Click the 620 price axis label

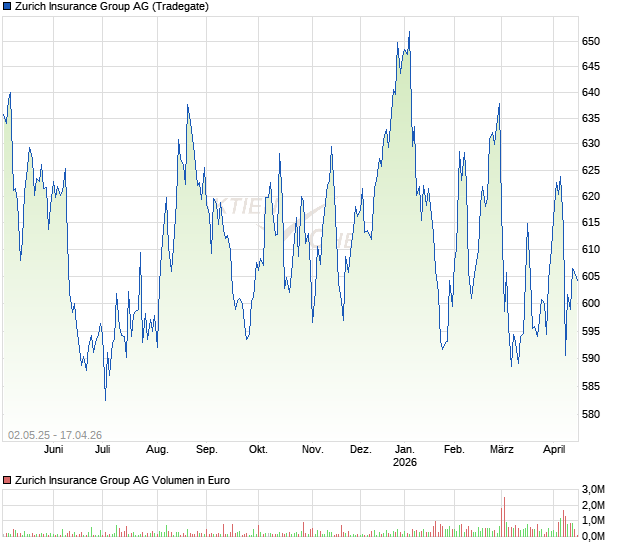pos(591,196)
